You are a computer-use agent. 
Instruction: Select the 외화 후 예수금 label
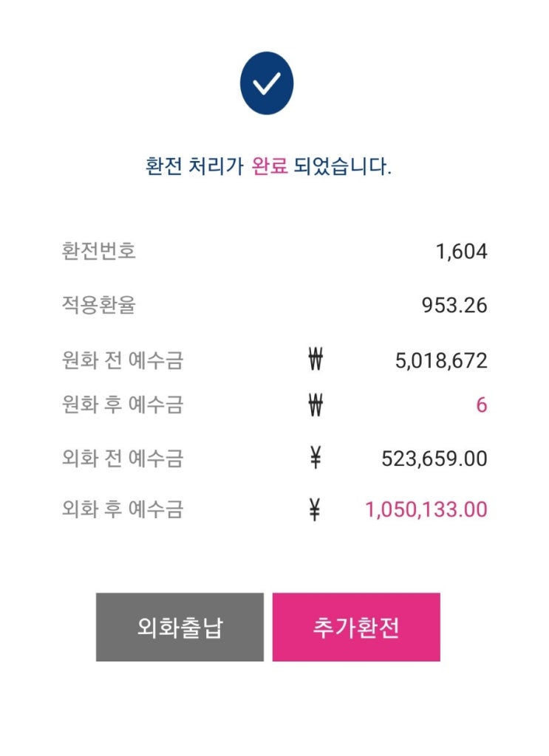click(123, 509)
